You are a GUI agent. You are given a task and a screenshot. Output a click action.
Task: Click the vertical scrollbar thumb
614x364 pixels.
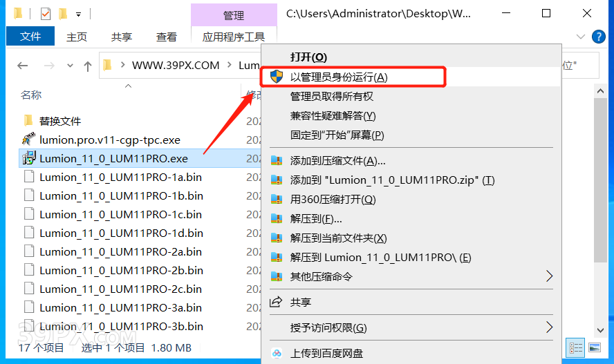click(x=600, y=180)
